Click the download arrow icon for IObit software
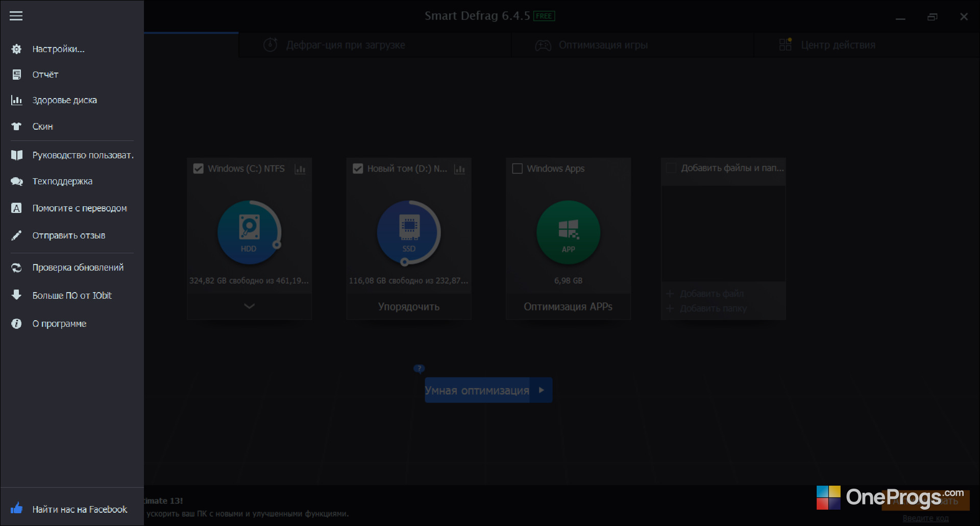 pyautogui.click(x=16, y=295)
